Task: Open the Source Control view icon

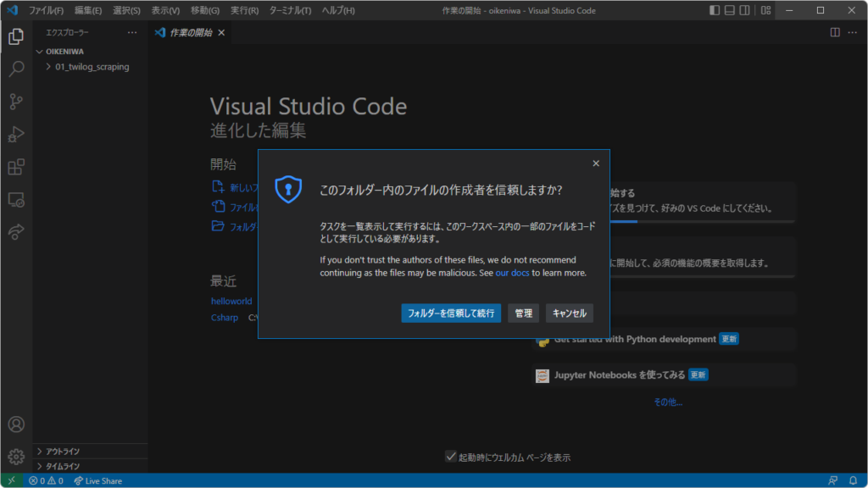Action: click(16, 102)
